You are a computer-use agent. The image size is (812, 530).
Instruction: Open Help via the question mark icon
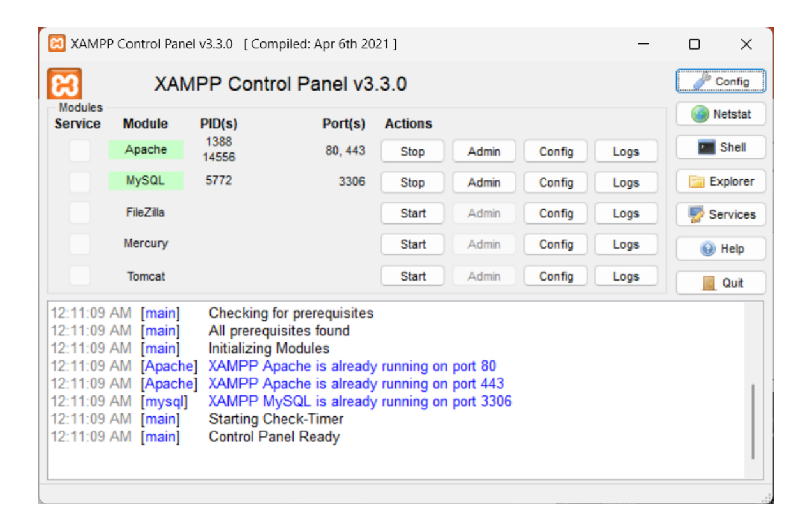tap(720, 249)
